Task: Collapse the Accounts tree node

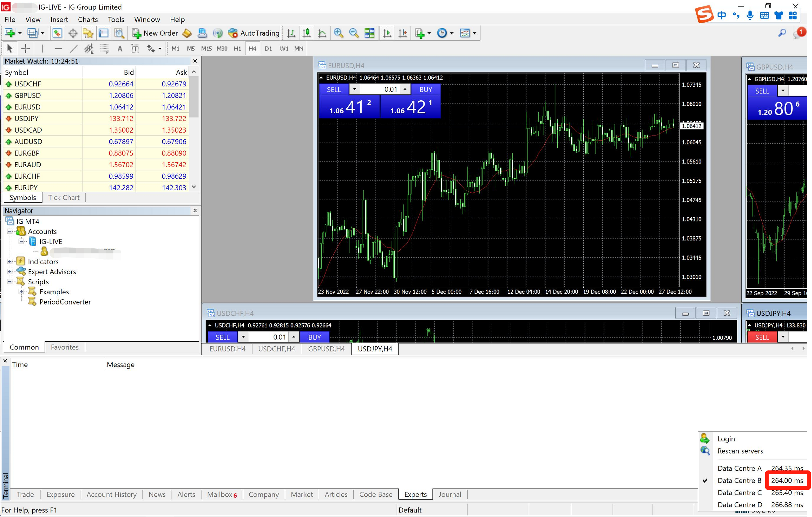Action: coord(10,231)
